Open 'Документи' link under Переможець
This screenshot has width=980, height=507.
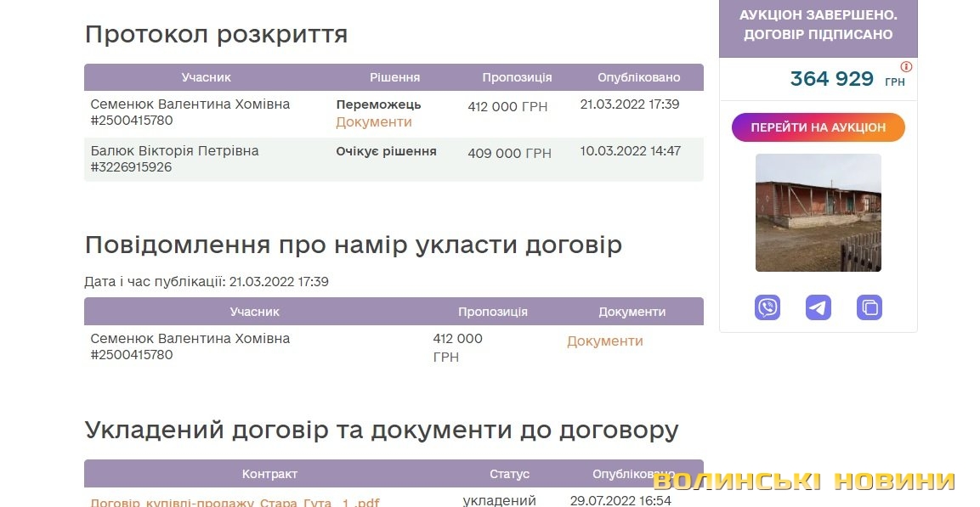374,122
